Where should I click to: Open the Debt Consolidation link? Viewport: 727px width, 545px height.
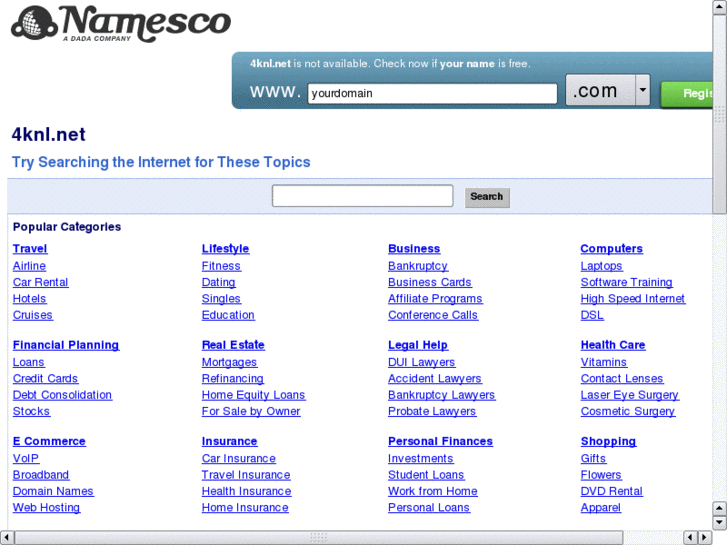(x=62, y=395)
